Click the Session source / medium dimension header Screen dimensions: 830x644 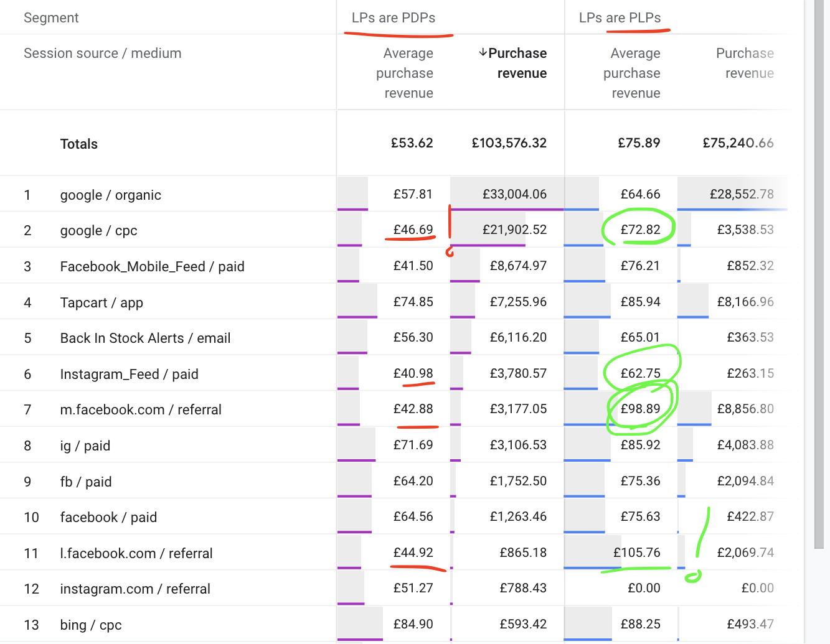pos(103,54)
